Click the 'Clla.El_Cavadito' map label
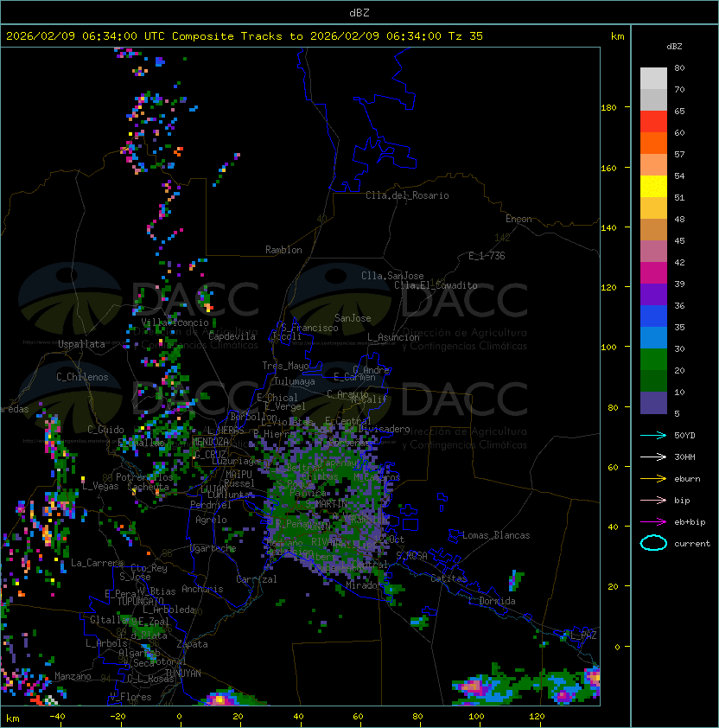 (x=436, y=285)
